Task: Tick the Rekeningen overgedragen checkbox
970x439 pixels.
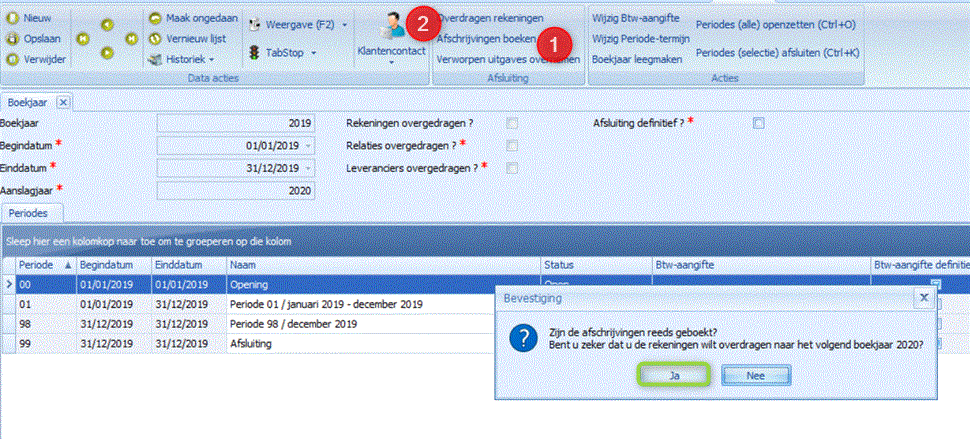Action: click(512, 123)
